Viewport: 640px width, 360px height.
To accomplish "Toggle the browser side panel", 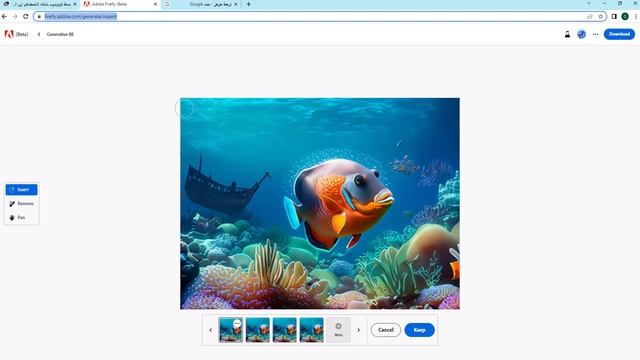I will click(614, 16).
